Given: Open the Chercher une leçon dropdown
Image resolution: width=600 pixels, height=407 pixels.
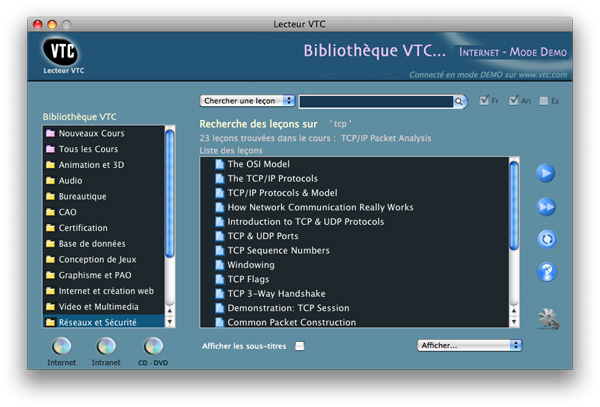Looking at the screenshot, I should pos(247,101).
